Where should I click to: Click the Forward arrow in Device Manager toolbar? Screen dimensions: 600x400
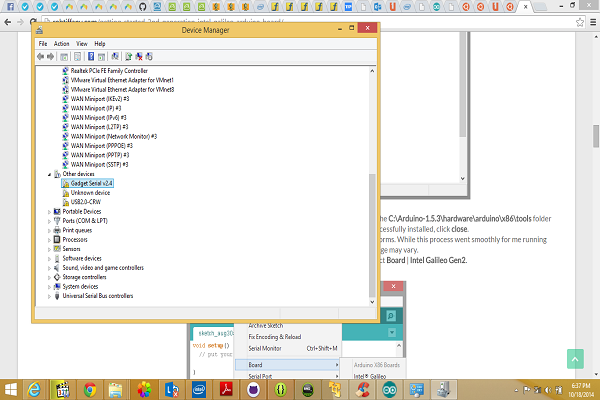click(x=50, y=57)
